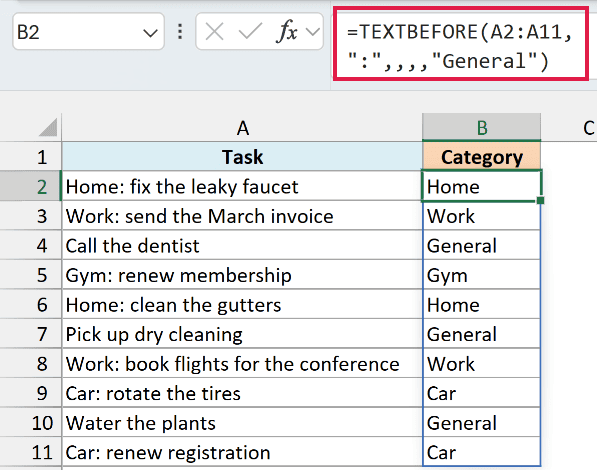Click cell B9 containing Car
This screenshot has height=470, width=597.
point(482,393)
